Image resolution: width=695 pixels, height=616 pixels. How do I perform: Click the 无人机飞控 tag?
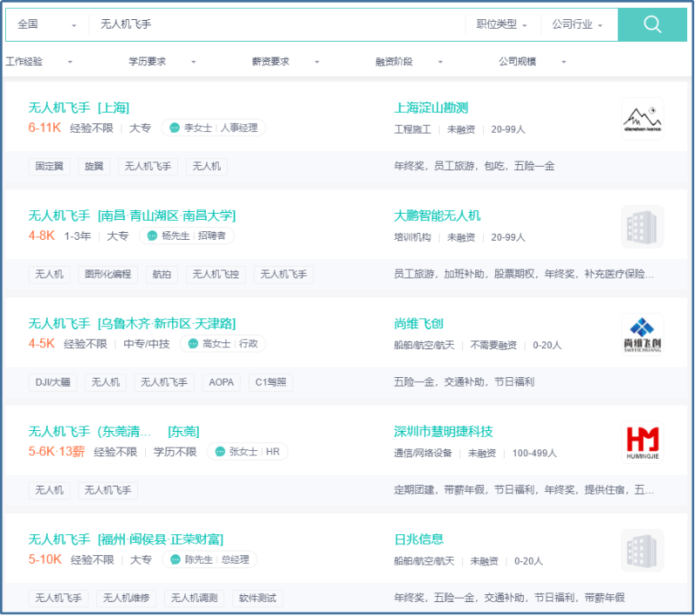tap(215, 275)
